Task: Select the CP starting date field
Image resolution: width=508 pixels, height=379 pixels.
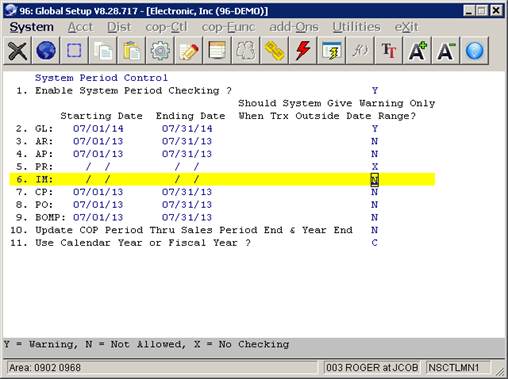Action: pos(98,192)
